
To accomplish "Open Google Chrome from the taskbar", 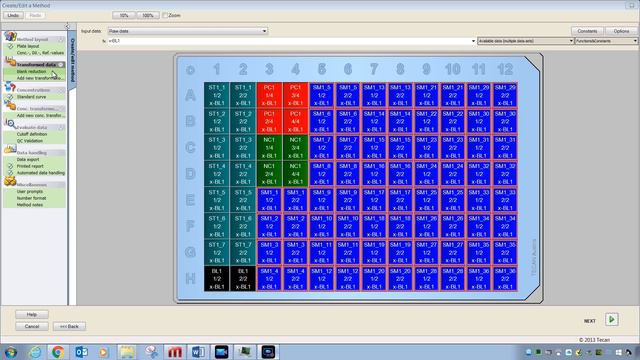I will (x=58, y=352).
